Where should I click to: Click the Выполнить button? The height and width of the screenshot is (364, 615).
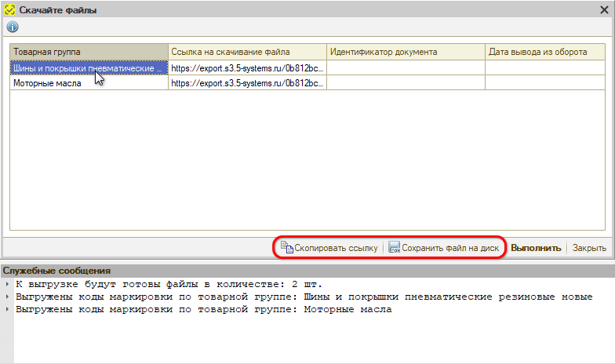point(536,248)
